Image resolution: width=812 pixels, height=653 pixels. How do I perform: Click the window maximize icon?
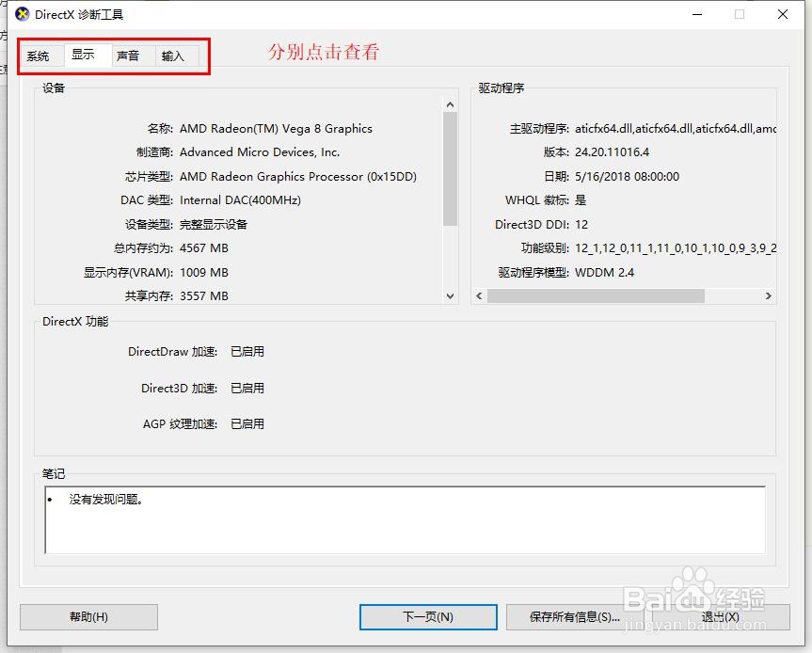[x=738, y=15]
